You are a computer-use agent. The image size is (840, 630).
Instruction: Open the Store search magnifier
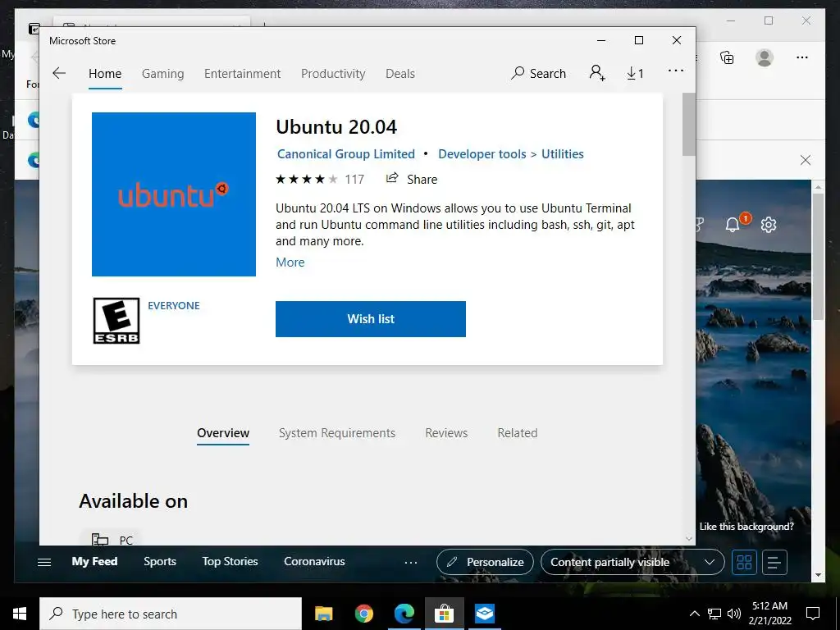pyautogui.click(x=518, y=73)
